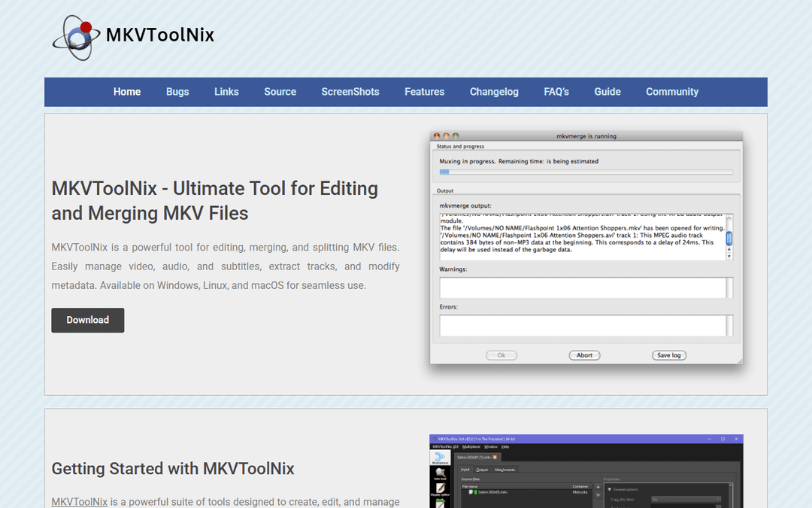Click the "Getting Started with MKVToolNix" heading
The image size is (812, 508).
[x=173, y=469]
